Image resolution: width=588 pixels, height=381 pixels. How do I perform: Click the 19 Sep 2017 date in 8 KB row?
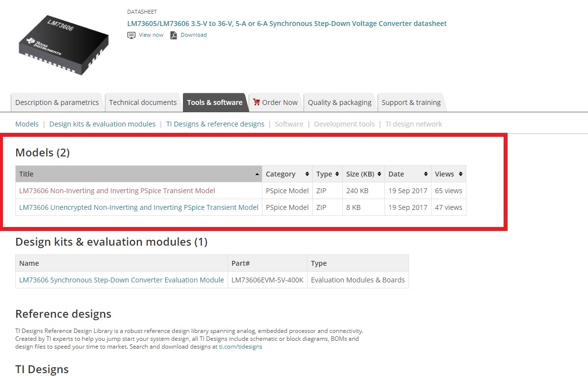[408, 207]
